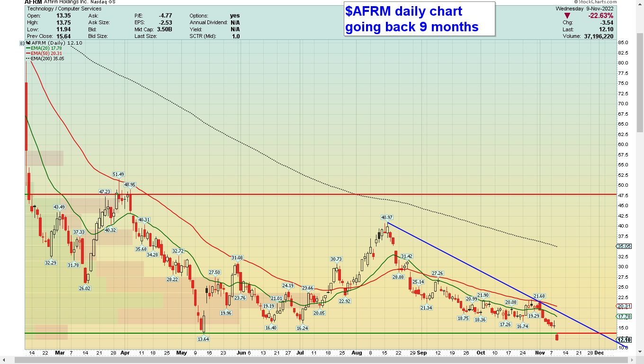
Task: Select the 'Aug' month label on the date axis
Action: click(357, 353)
